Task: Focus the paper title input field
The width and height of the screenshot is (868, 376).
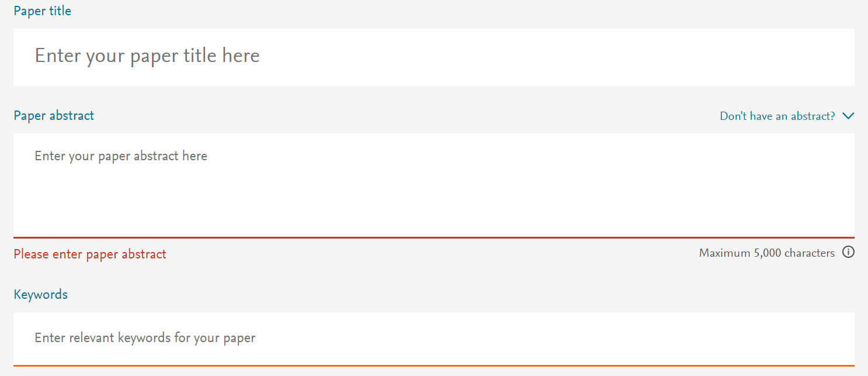Action: tap(434, 57)
